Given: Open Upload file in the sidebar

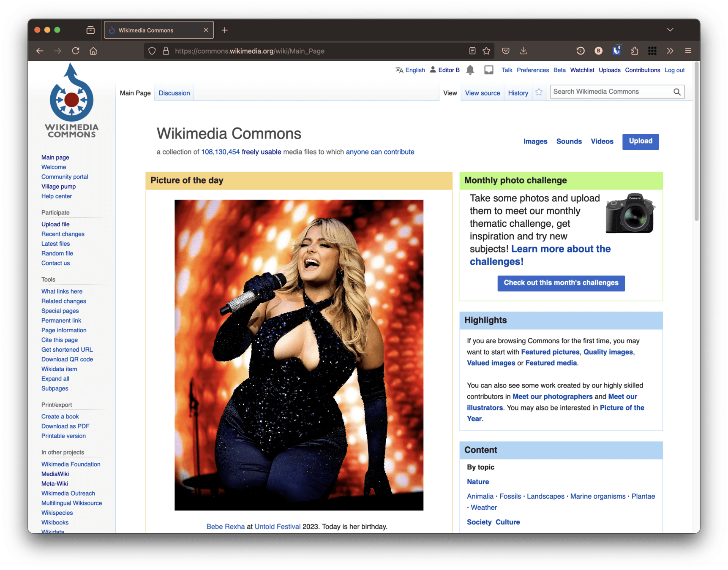Looking at the screenshot, I should coord(55,224).
